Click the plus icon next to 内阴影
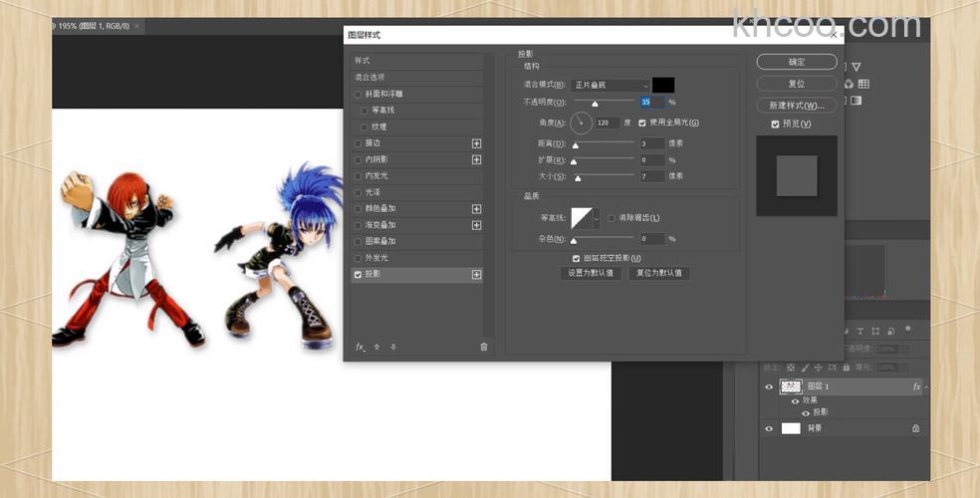The image size is (980, 498). [x=476, y=159]
